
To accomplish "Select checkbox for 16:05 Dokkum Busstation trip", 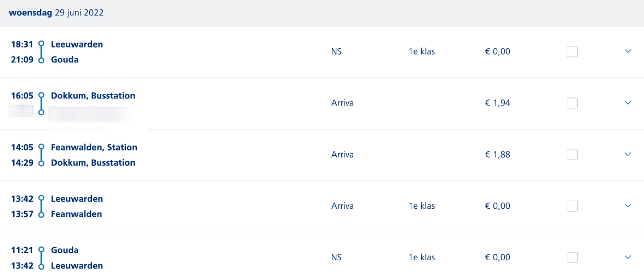I will (572, 103).
